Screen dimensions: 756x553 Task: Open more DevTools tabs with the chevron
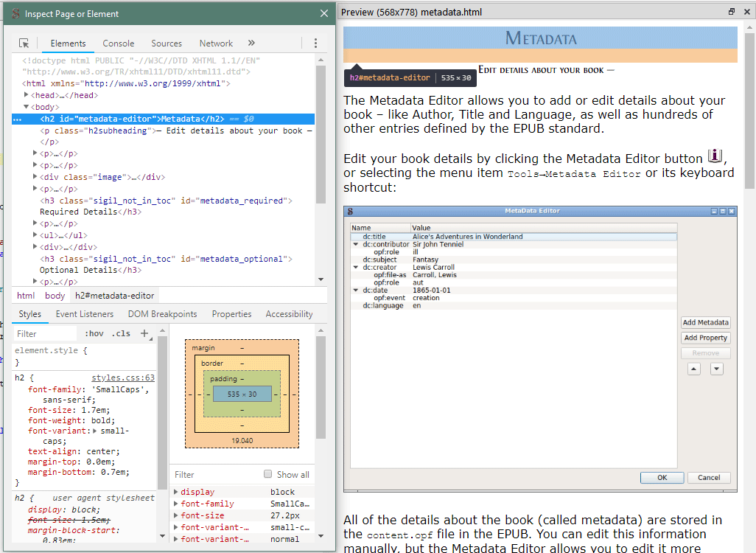(252, 43)
